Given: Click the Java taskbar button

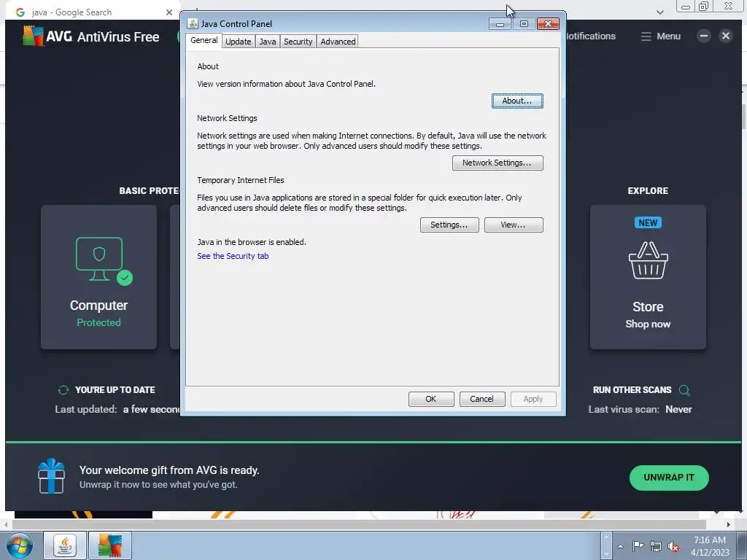Looking at the screenshot, I should [65, 545].
